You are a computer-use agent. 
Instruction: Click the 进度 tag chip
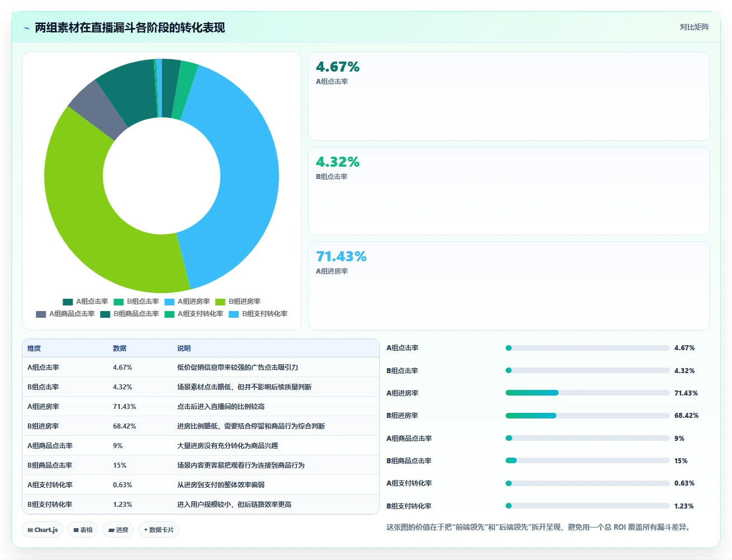(118, 530)
